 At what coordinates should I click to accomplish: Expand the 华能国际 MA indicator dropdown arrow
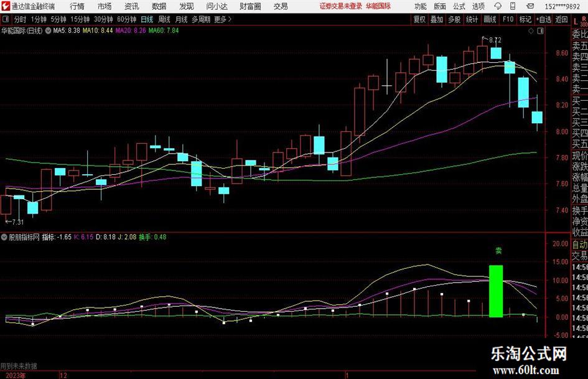(x=48, y=30)
